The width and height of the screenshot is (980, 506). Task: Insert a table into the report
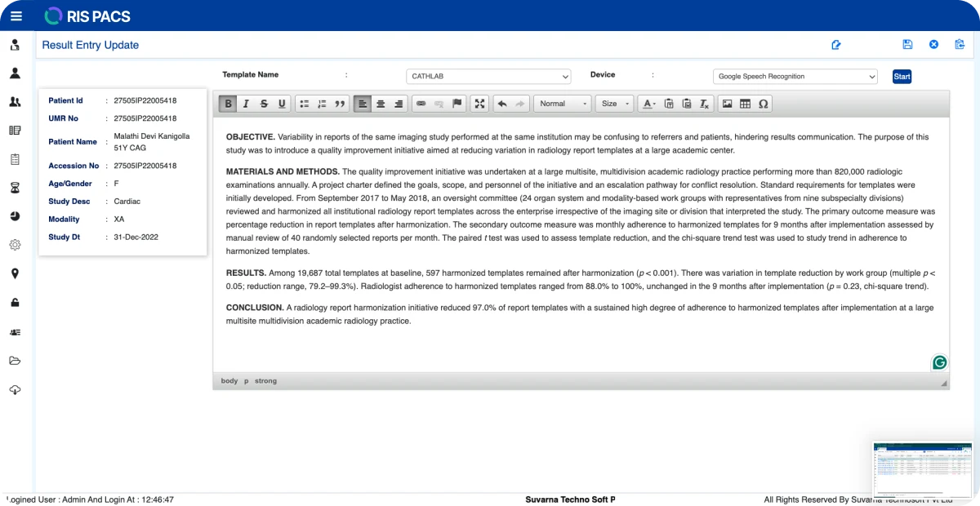745,104
